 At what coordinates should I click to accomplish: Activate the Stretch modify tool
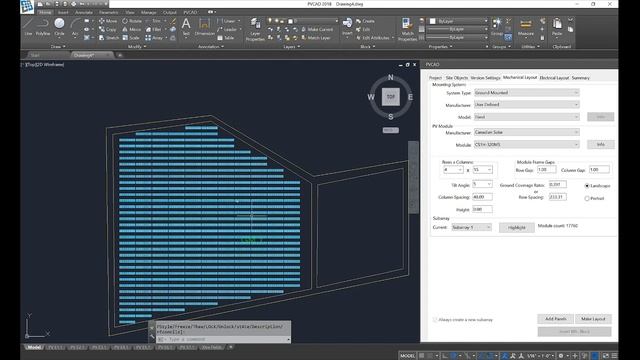(x=109, y=38)
